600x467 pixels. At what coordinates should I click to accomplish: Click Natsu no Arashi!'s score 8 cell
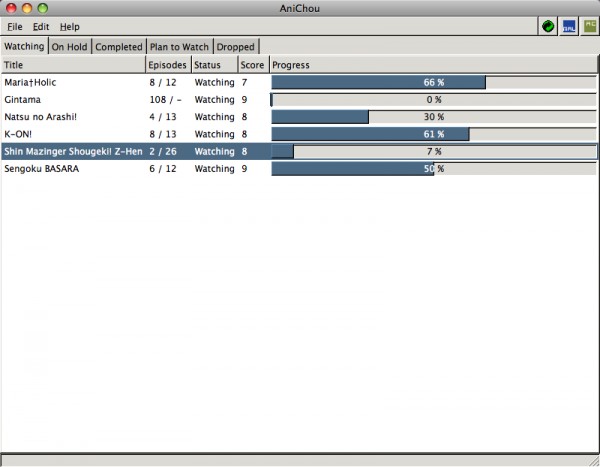245,117
